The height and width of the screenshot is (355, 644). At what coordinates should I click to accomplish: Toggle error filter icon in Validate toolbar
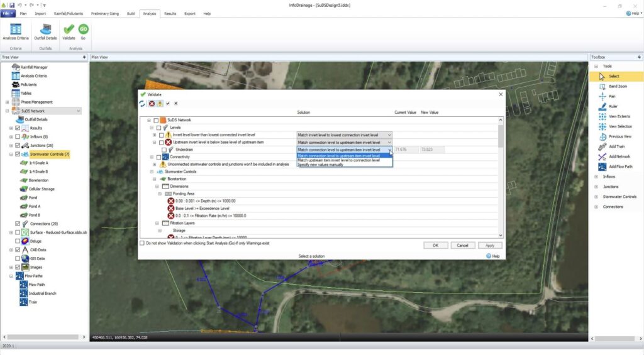[152, 104]
